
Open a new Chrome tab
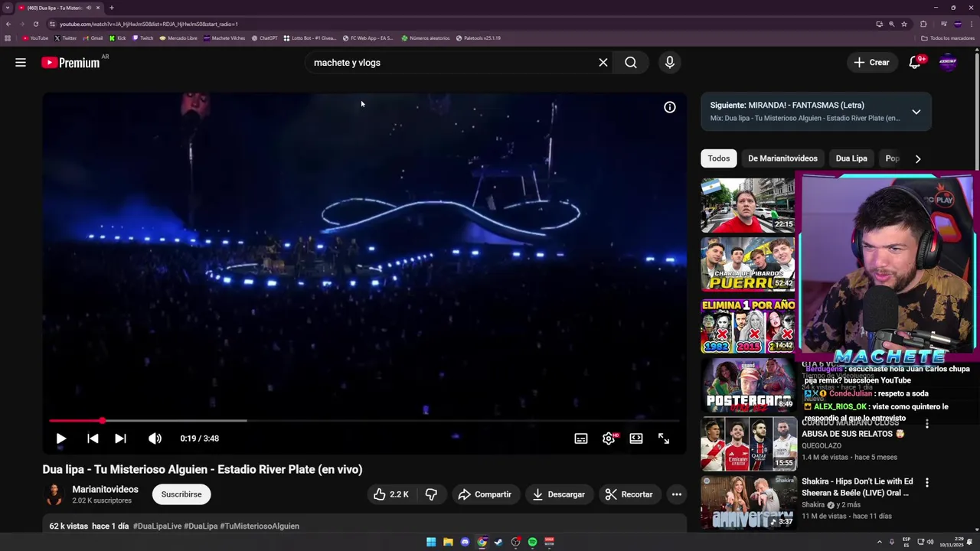coord(112,8)
